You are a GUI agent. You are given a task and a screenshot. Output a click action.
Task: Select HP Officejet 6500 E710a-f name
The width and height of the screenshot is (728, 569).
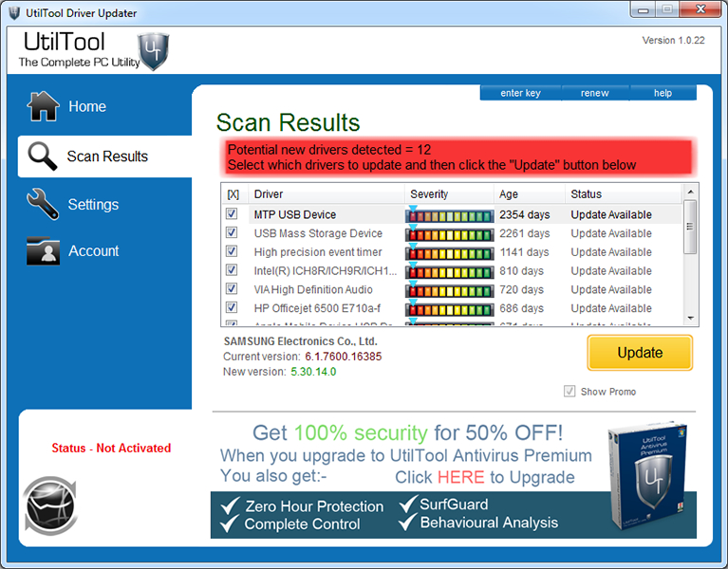point(317,308)
